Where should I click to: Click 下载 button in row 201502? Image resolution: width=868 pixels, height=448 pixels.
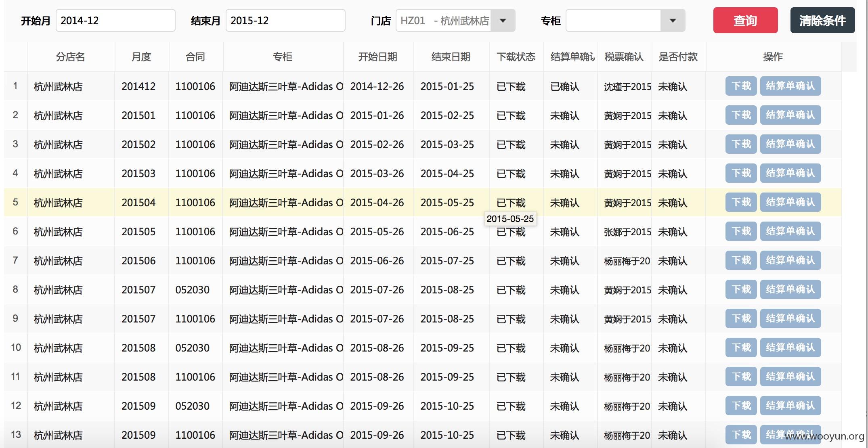click(x=741, y=144)
